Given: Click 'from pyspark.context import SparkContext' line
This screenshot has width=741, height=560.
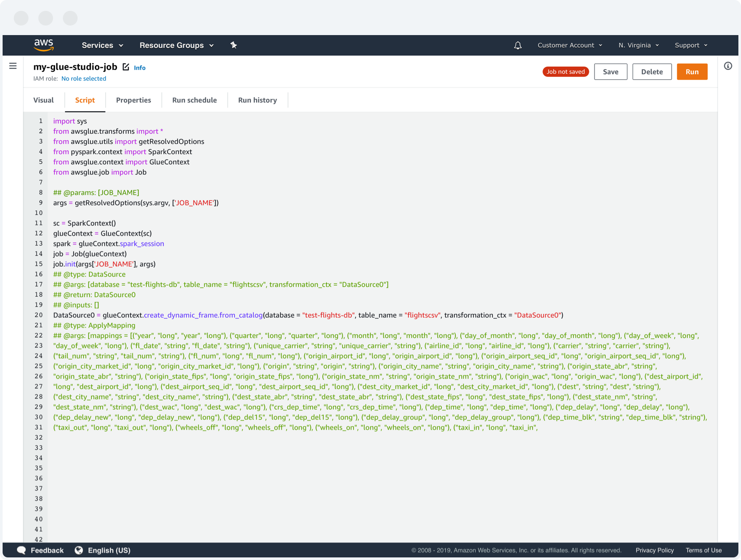Looking at the screenshot, I should point(123,152).
